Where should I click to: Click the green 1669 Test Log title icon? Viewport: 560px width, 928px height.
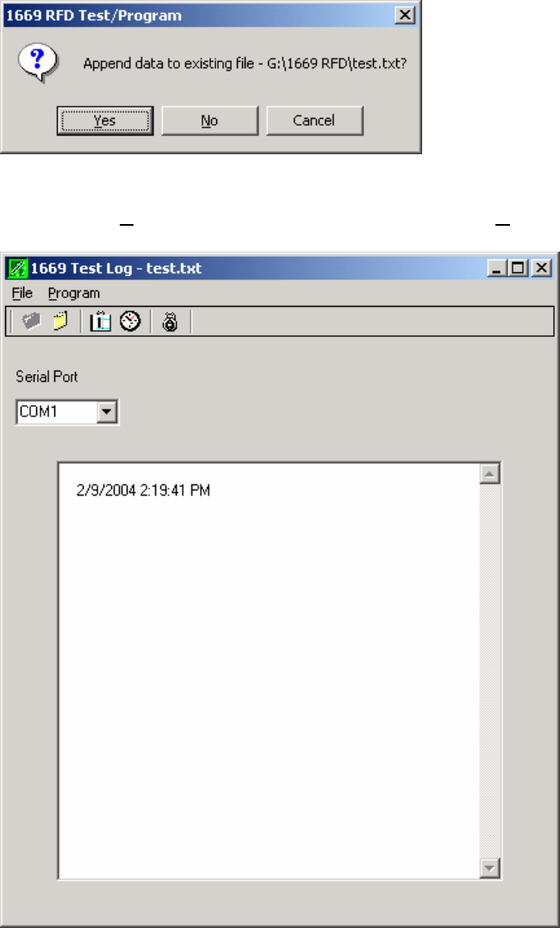pyautogui.click(x=17, y=269)
